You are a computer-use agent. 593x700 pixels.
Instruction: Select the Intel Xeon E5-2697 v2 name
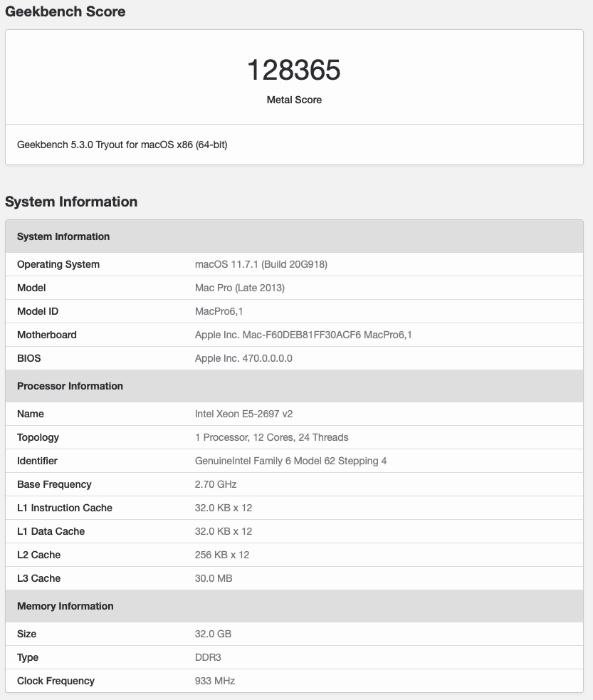(x=243, y=414)
